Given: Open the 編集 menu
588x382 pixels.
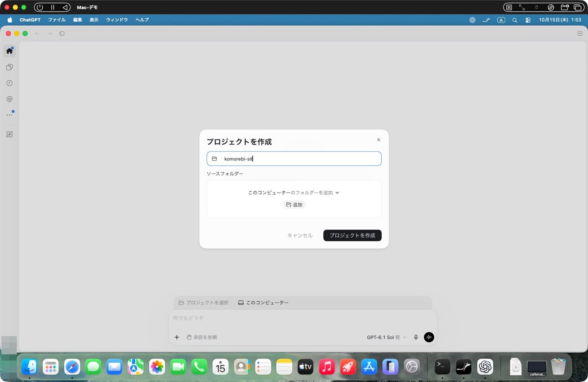Looking at the screenshot, I should coord(78,20).
